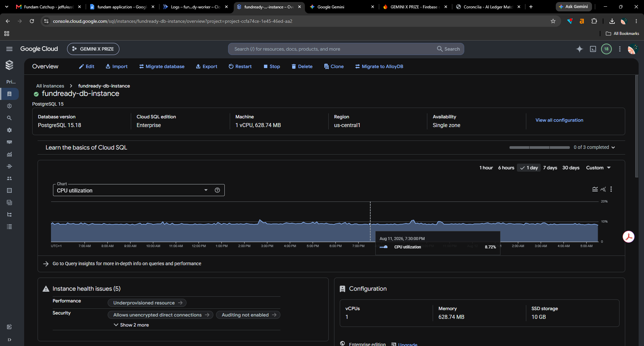Select the 30 days time range

pyautogui.click(x=571, y=168)
